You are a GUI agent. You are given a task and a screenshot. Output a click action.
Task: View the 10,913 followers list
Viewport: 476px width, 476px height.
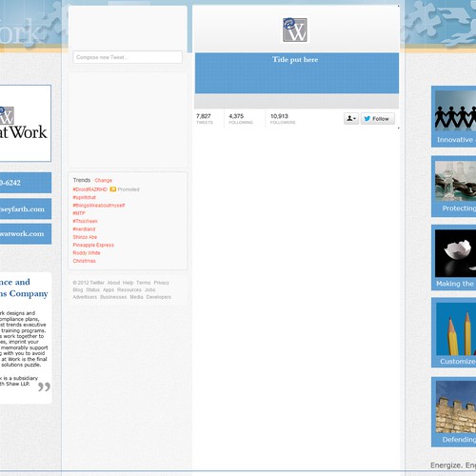point(283,119)
